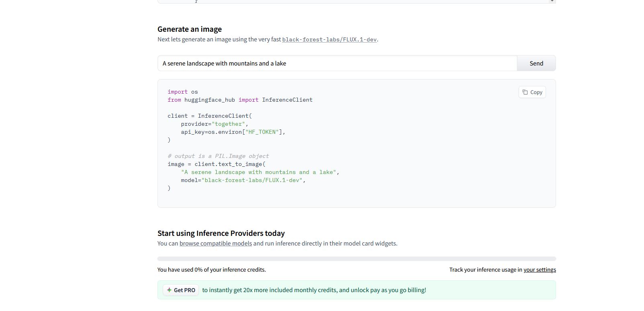Click the 20x more monthly credits banner text
The image size is (644, 311).
tap(314, 290)
